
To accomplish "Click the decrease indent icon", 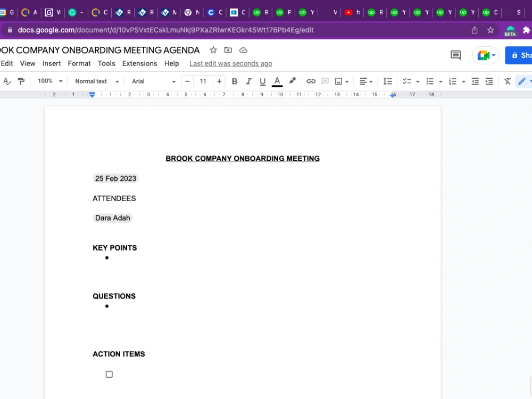I will pyautogui.click(x=475, y=81).
